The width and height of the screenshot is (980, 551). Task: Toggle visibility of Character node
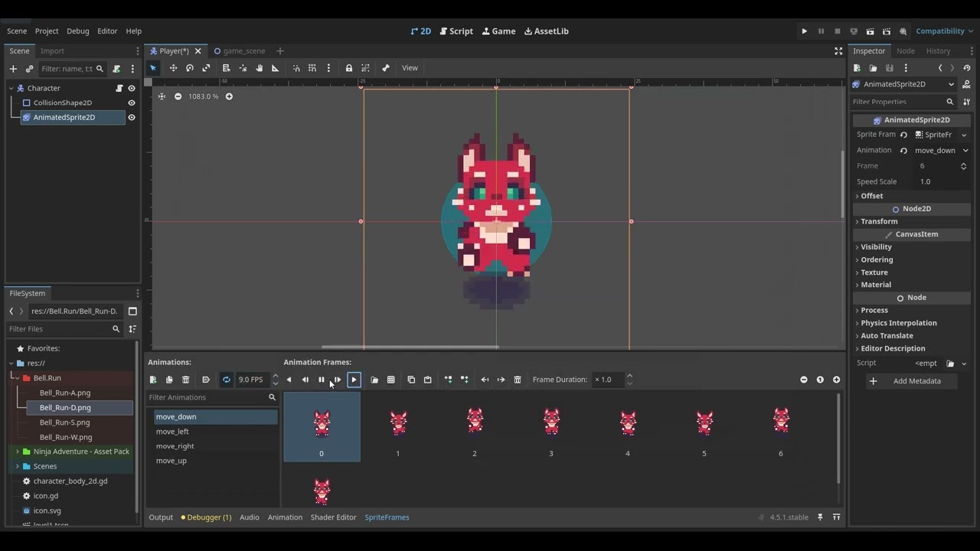pos(132,88)
